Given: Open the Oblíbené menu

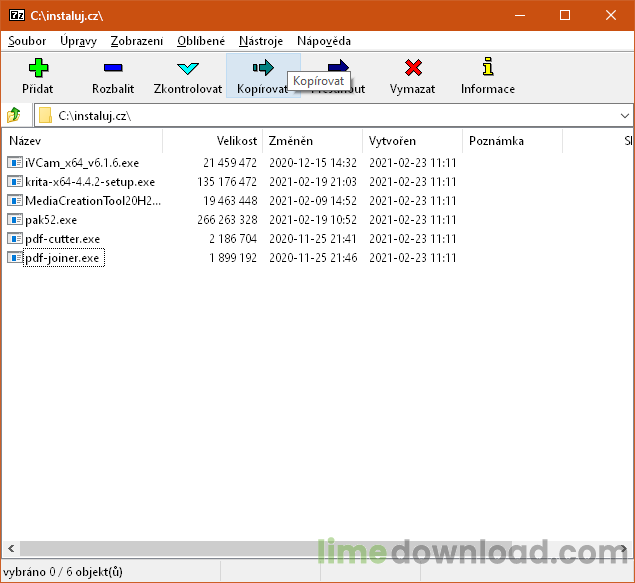Looking at the screenshot, I should pos(201,41).
